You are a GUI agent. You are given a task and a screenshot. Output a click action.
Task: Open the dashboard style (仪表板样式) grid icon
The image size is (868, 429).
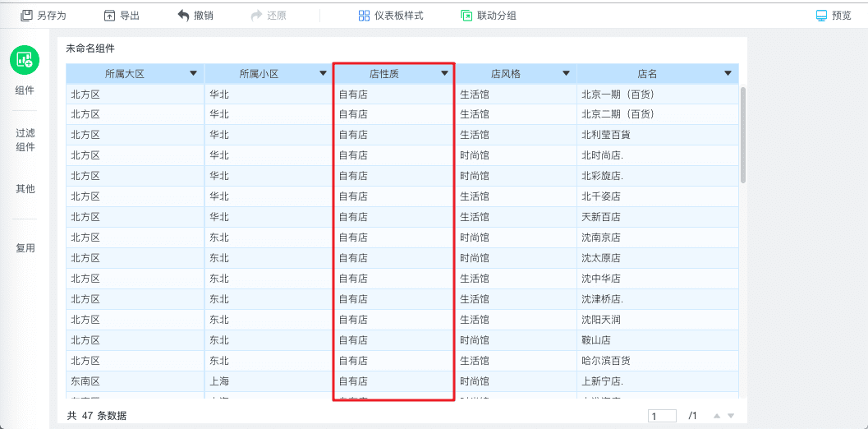(x=364, y=16)
